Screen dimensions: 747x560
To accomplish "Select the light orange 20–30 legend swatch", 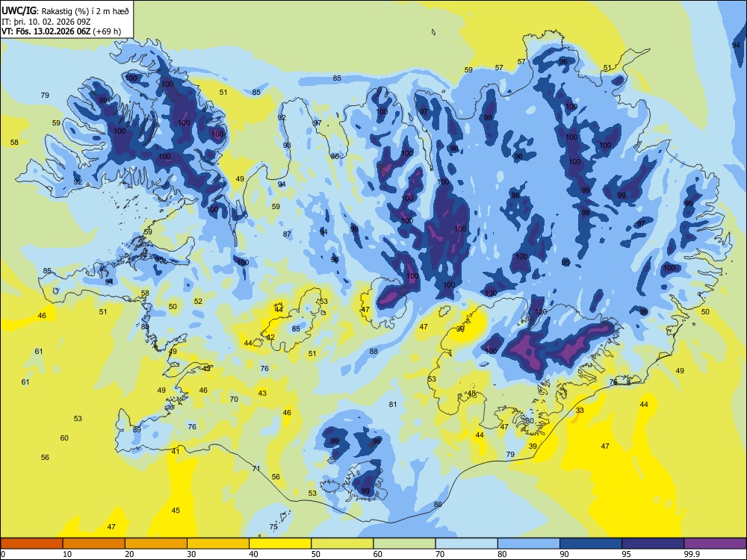I will pos(156,544).
